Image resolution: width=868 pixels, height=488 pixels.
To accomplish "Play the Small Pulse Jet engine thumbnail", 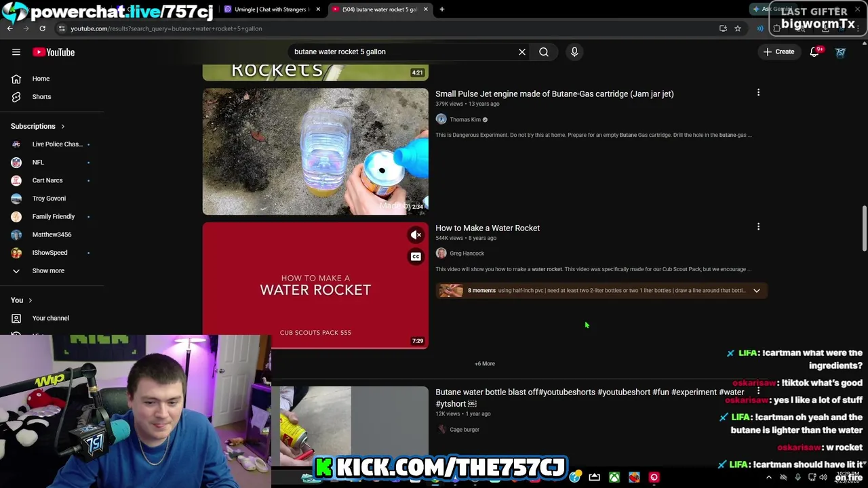I will (x=315, y=151).
